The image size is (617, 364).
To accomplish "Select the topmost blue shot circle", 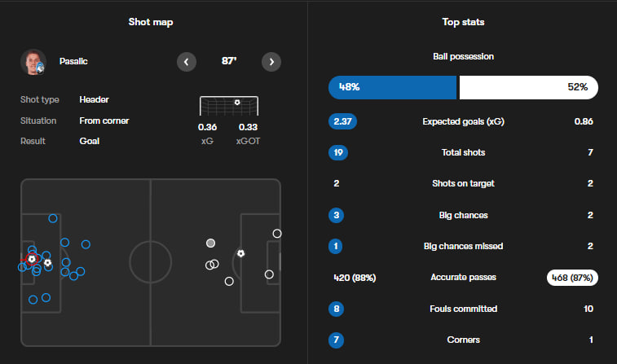I will tap(53, 218).
